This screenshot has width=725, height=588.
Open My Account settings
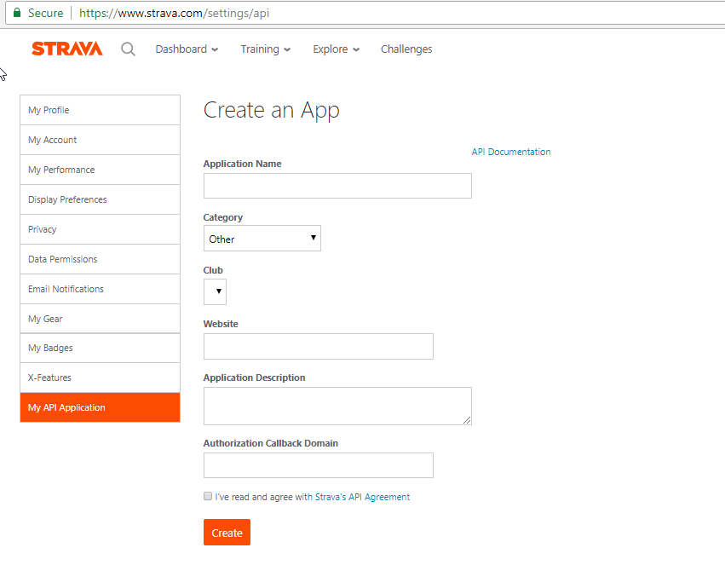pyautogui.click(x=100, y=140)
